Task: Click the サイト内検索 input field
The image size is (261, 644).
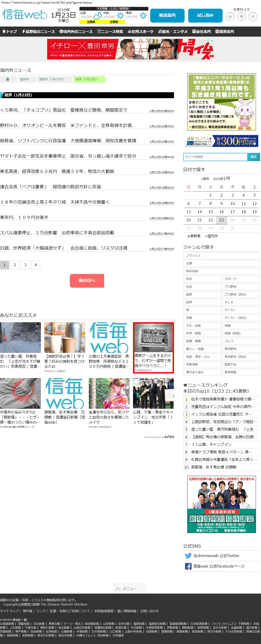Action: pos(215,157)
